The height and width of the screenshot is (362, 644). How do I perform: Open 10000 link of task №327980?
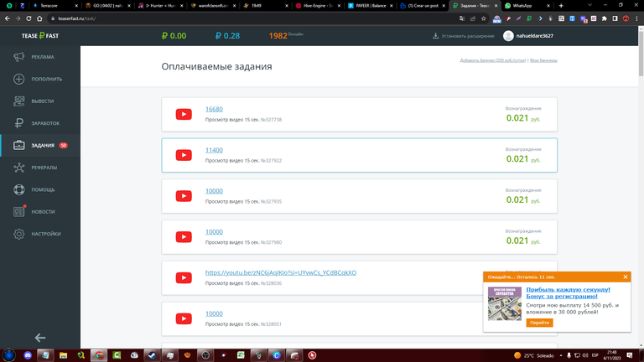click(214, 232)
